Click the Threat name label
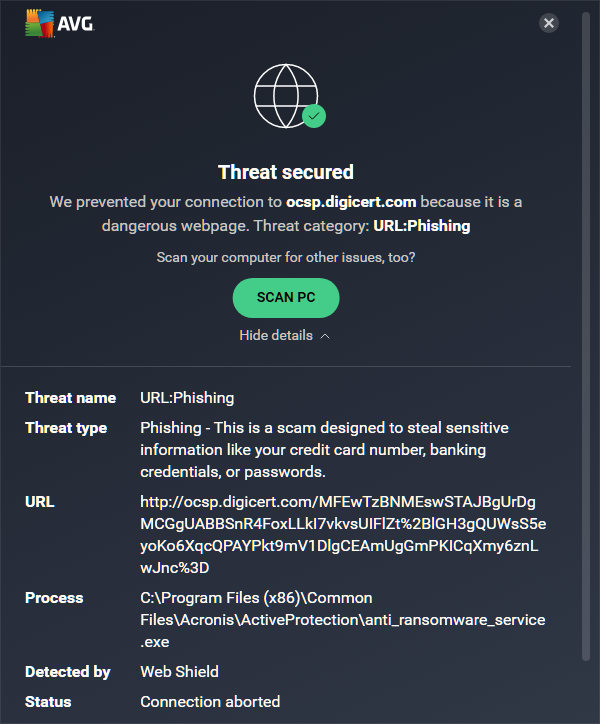The width and height of the screenshot is (600, 724). 71,398
